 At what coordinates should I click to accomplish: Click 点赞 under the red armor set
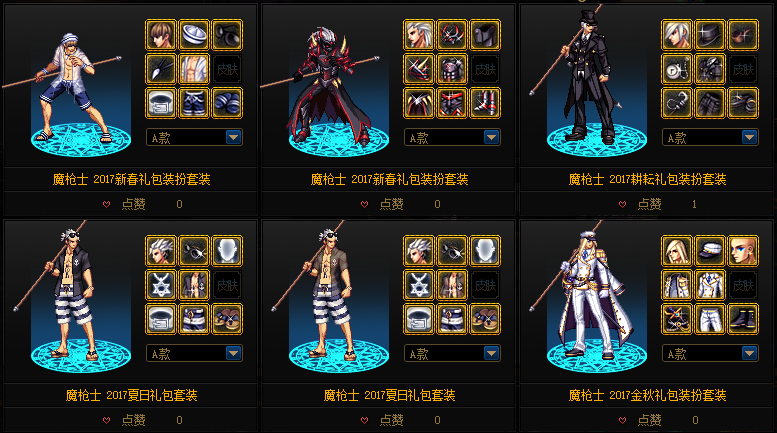391,204
